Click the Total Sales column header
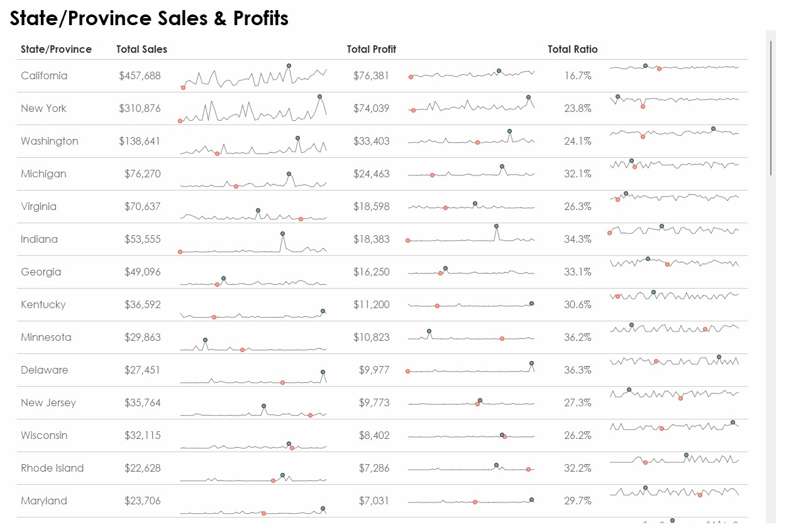 pos(141,49)
